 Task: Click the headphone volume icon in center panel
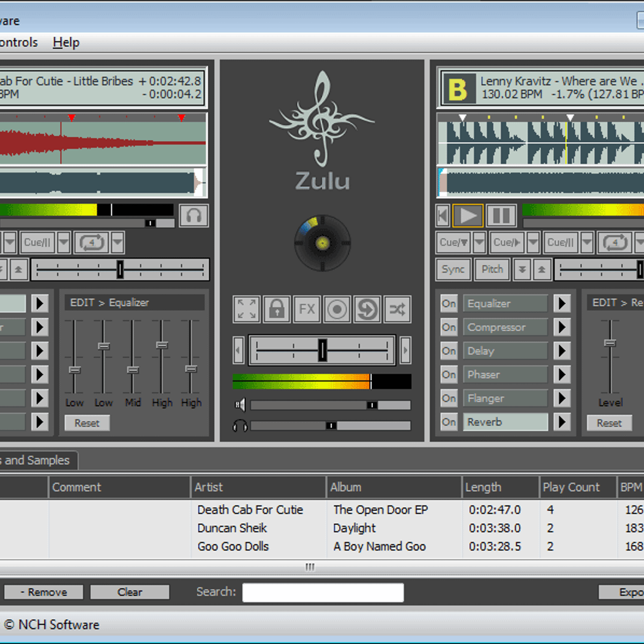[x=240, y=426]
